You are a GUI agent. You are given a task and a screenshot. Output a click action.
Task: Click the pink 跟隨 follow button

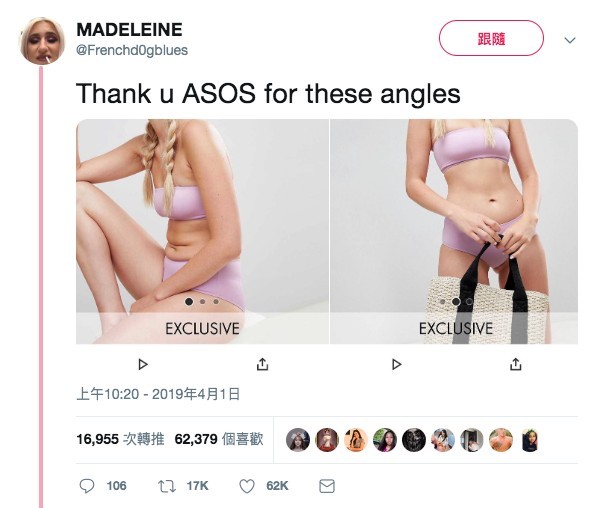click(x=491, y=38)
